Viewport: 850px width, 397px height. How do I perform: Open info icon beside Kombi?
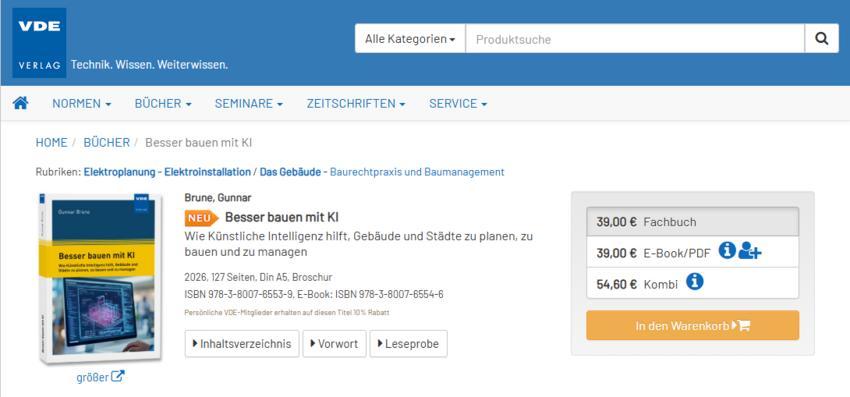coord(694,281)
